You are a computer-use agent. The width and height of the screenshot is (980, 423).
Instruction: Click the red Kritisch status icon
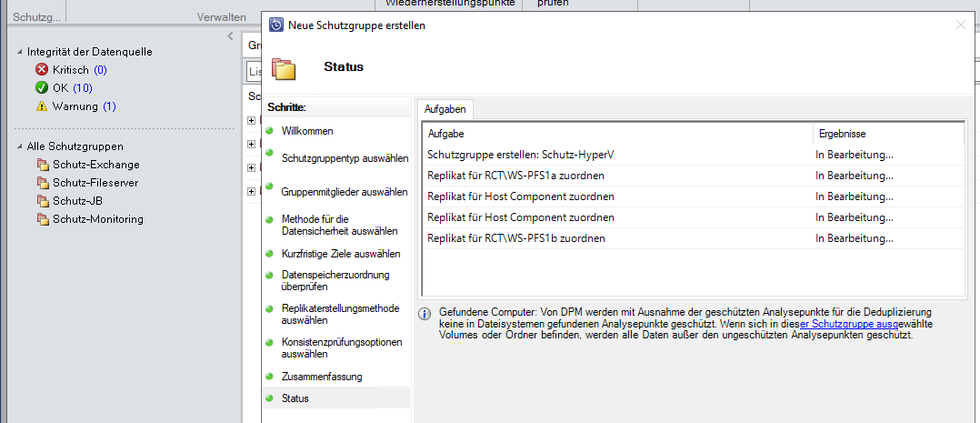tap(42, 70)
